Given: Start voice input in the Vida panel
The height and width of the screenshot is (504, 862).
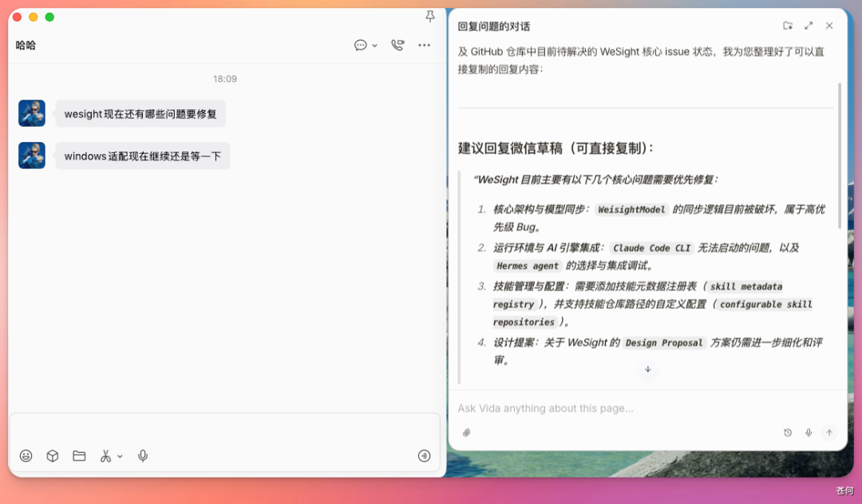Looking at the screenshot, I should (x=808, y=433).
